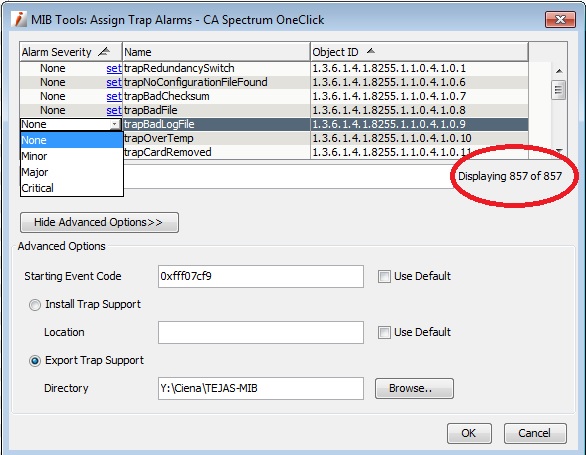Screen dimensions: 586x455
Task: Focus the Directory input field
Action: tap(261, 388)
